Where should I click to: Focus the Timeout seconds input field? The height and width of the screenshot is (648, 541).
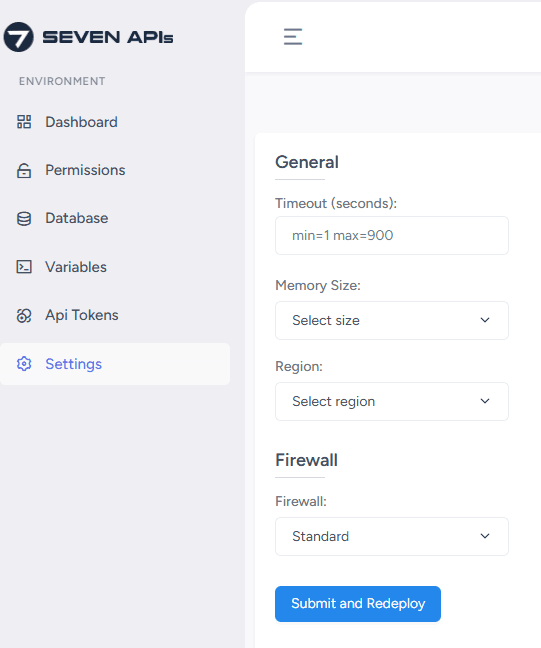click(x=392, y=236)
